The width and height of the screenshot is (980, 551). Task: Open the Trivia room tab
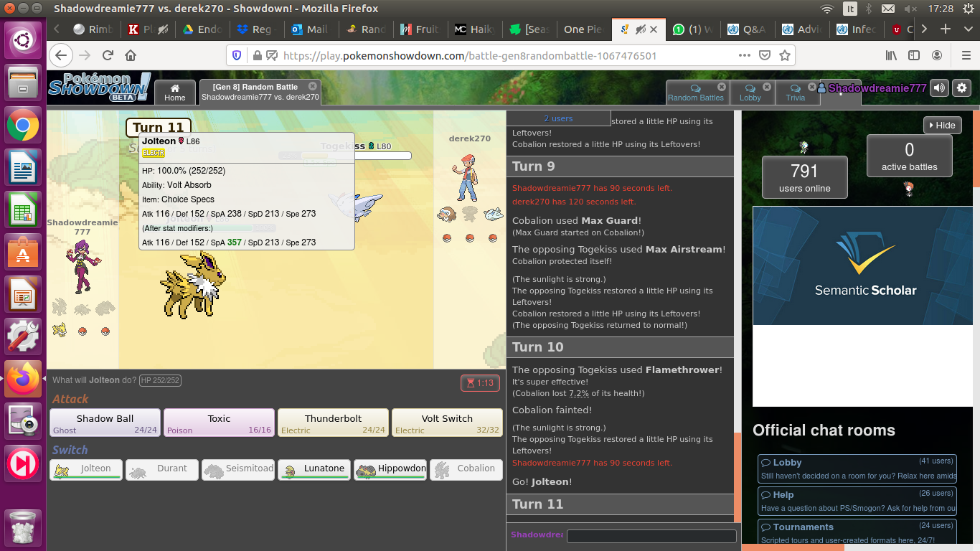795,93
